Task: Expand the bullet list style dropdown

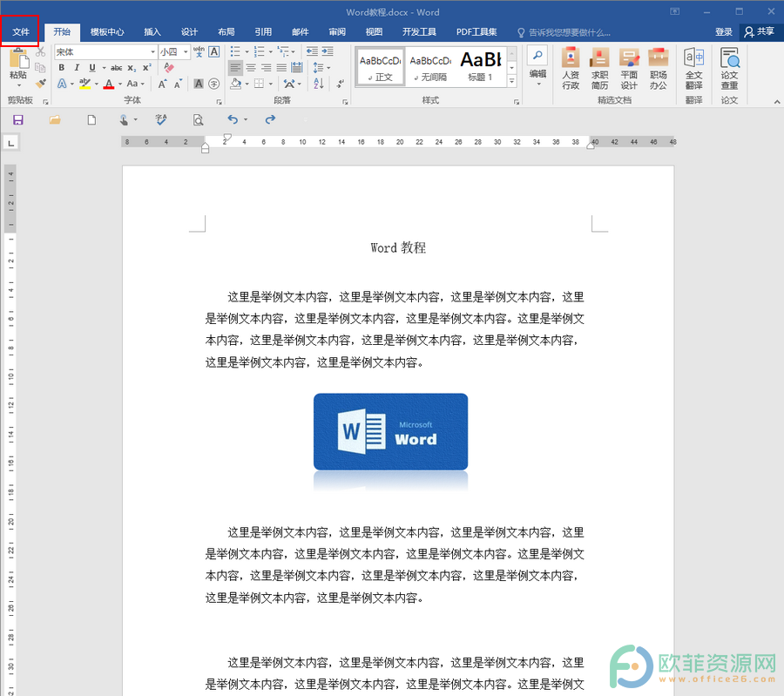Action: coord(247,51)
